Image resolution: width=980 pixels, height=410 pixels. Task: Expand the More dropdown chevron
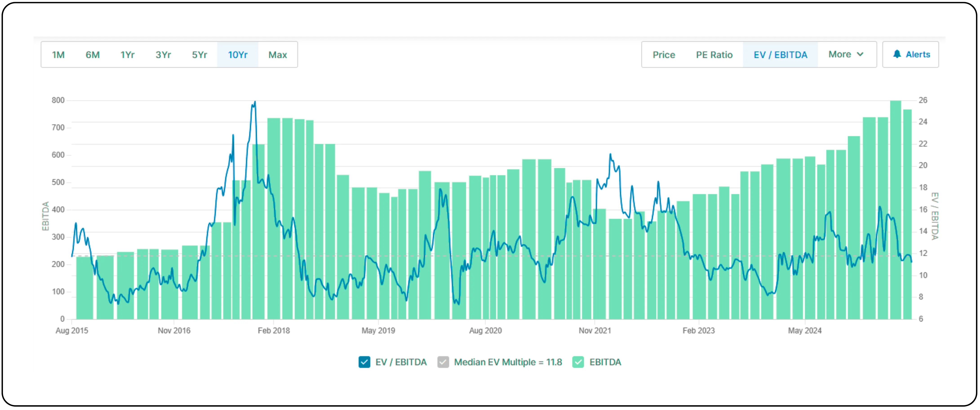[860, 54]
